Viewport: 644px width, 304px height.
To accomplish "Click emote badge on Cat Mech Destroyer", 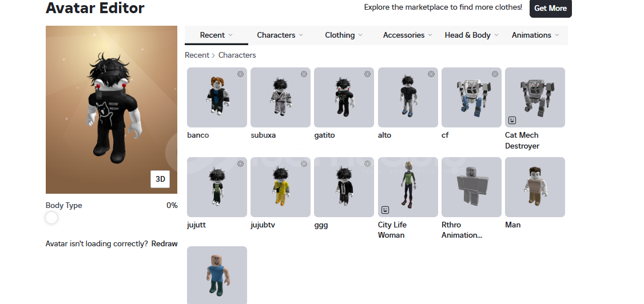I will click(512, 120).
